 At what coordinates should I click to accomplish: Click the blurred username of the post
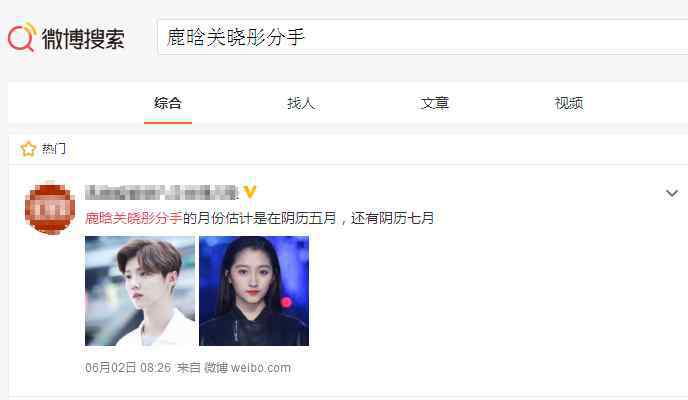tap(161, 192)
